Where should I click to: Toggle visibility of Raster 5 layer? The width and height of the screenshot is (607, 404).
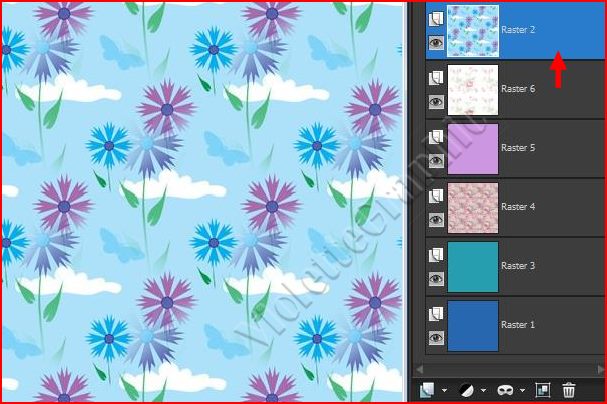point(435,161)
